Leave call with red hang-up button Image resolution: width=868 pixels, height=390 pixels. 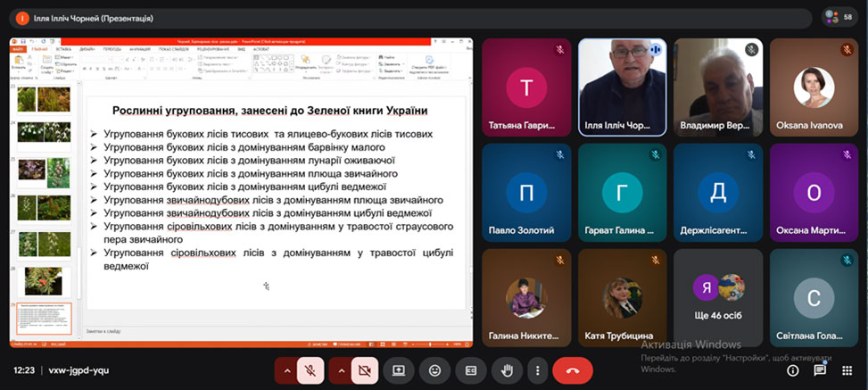(573, 370)
